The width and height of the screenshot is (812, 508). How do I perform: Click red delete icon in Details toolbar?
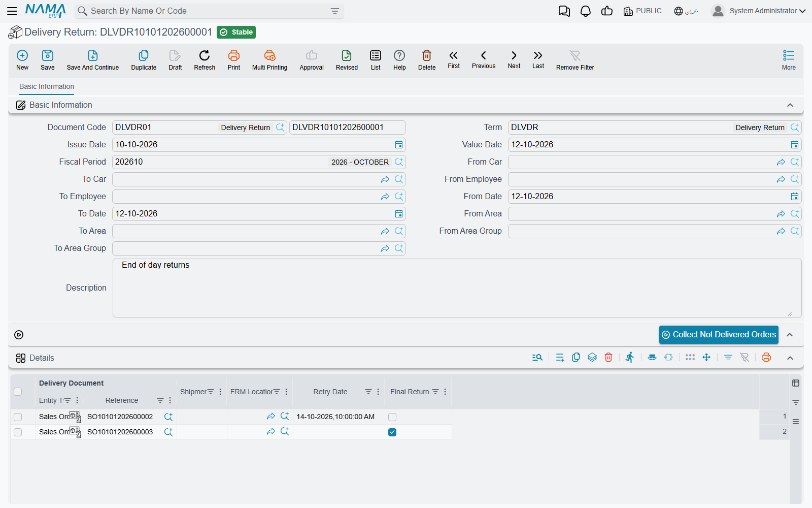click(x=608, y=358)
